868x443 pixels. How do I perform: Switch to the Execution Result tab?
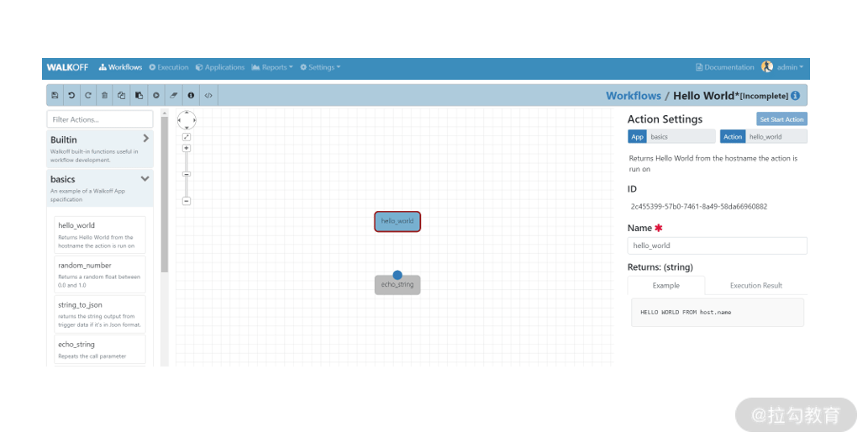click(x=755, y=286)
